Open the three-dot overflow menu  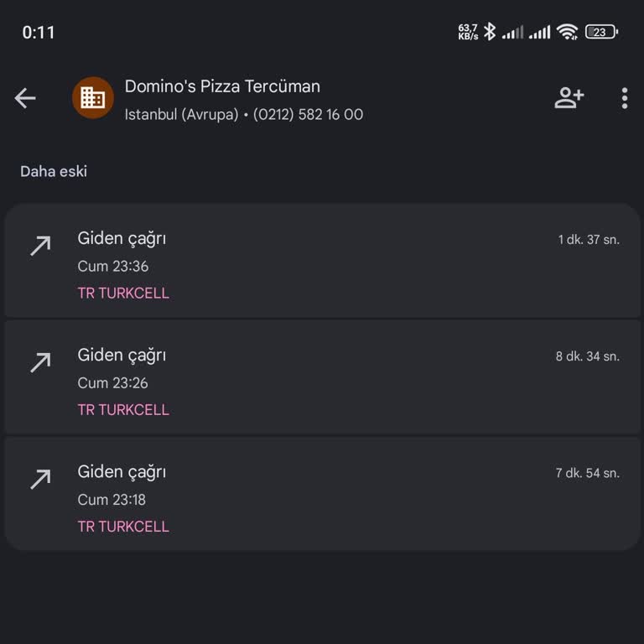(625, 98)
